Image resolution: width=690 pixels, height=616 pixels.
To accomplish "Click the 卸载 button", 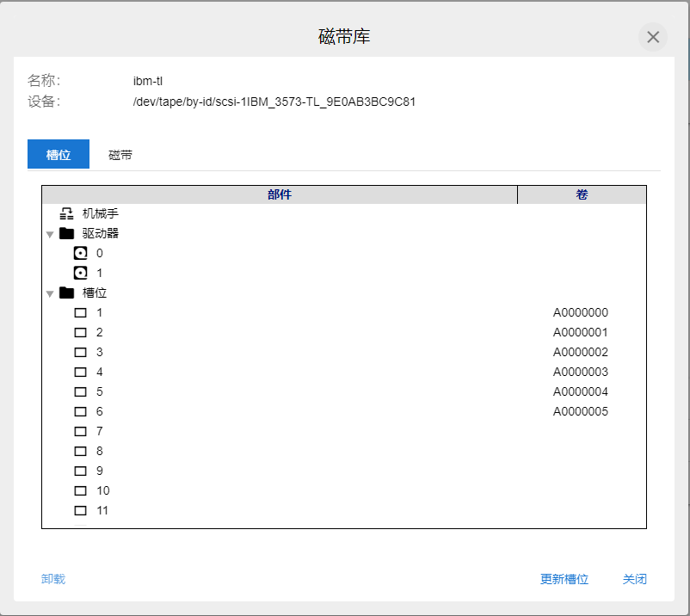I will [53, 579].
